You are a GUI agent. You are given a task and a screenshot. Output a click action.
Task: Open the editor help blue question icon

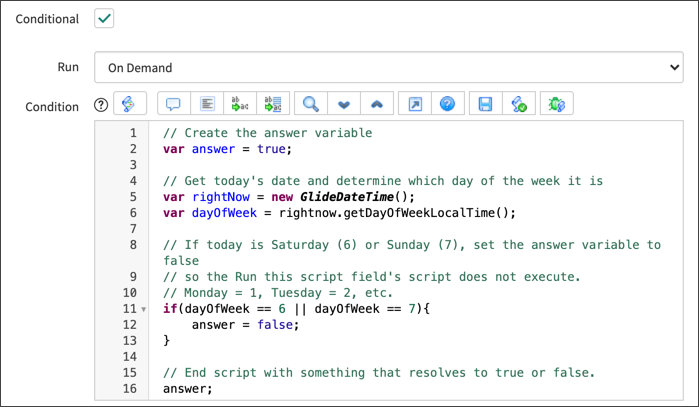click(x=447, y=104)
